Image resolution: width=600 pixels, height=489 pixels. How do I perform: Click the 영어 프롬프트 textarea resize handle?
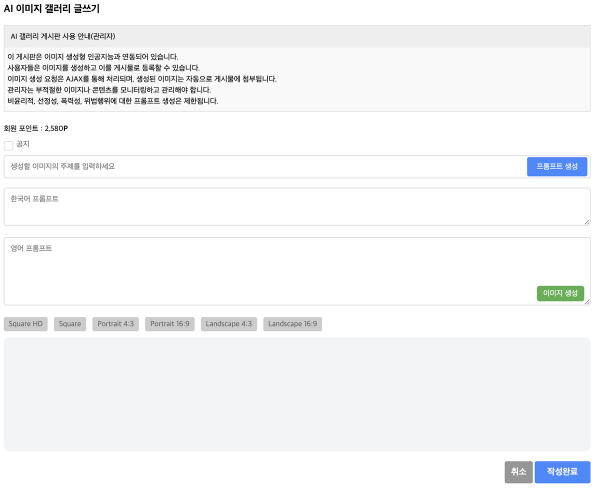click(x=587, y=301)
